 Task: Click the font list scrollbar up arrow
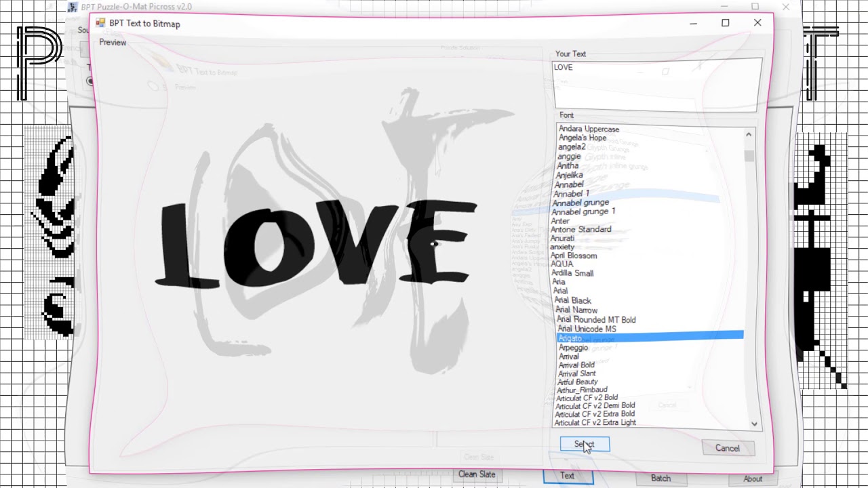pyautogui.click(x=749, y=134)
